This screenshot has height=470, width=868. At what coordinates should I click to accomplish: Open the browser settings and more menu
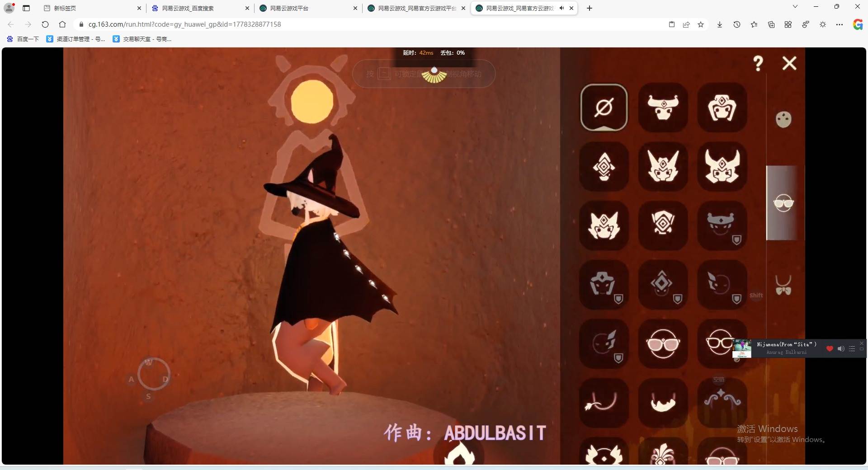click(840, 24)
